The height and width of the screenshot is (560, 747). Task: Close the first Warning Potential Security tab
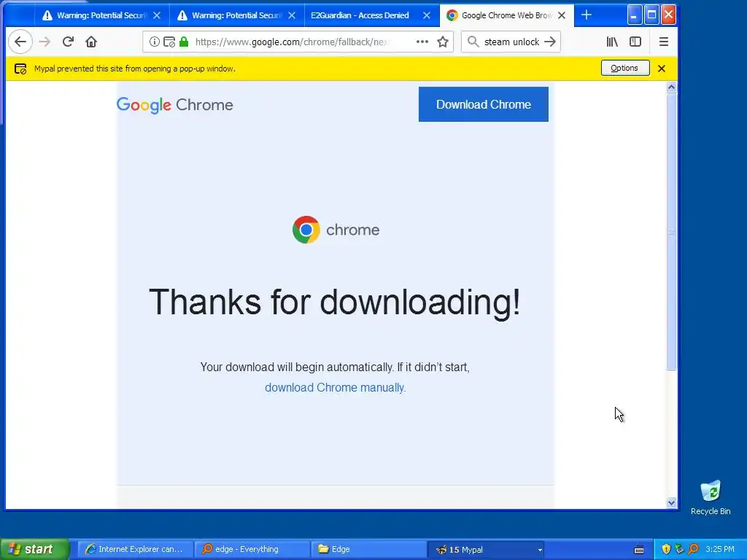tap(157, 15)
